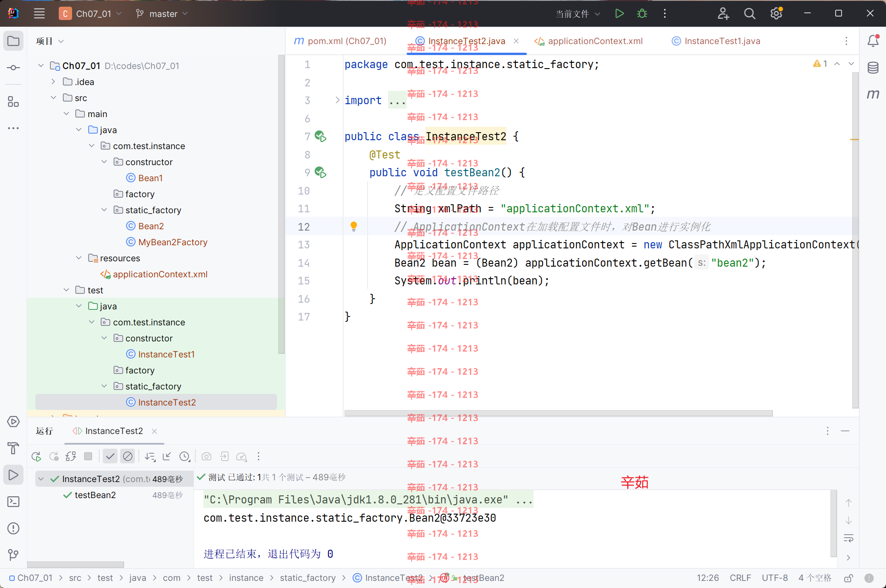Run testBean2 from gutter icon line 9
This screenshot has height=588, width=886.
click(x=320, y=172)
